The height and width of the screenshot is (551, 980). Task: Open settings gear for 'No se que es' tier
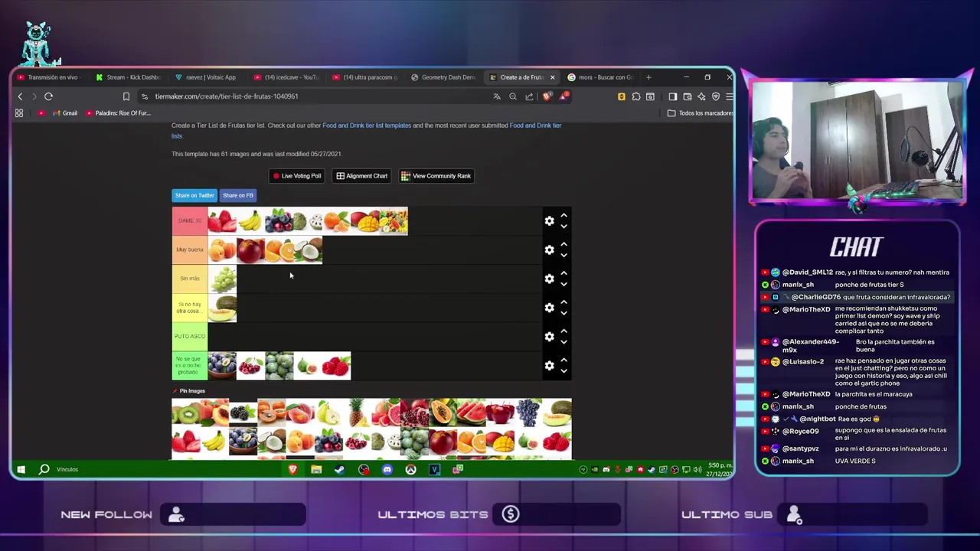(549, 366)
